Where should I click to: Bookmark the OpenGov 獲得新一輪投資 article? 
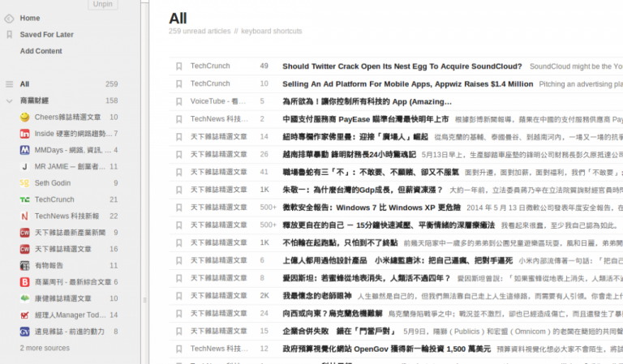coord(179,349)
